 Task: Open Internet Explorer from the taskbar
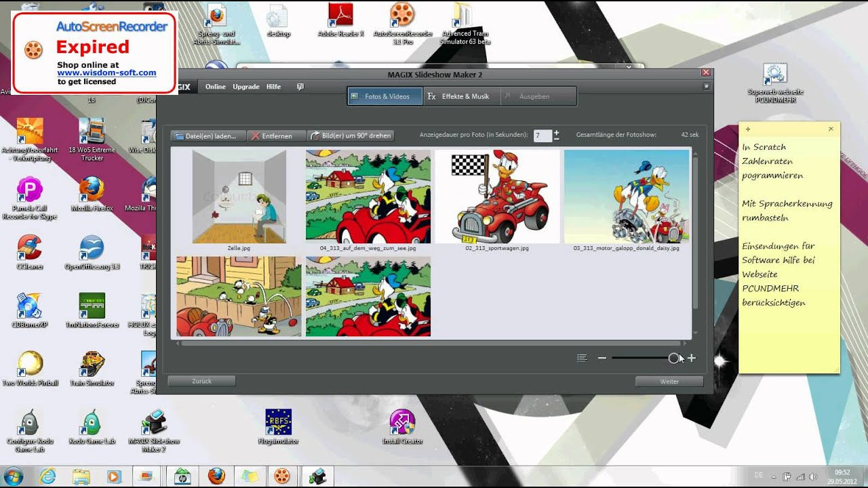pyautogui.click(x=47, y=476)
